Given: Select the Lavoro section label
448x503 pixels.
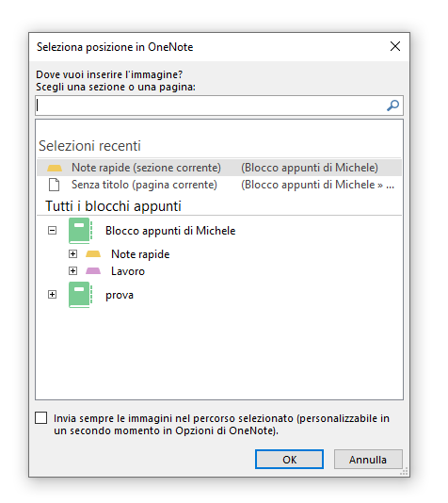Looking at the screenshot, I should tap(128, 271).
